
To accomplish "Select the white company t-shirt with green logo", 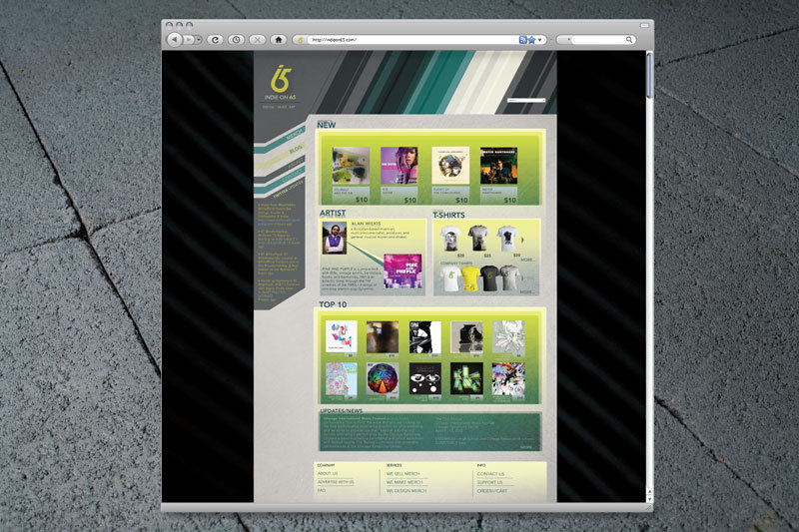I will [x=450, y=278].
